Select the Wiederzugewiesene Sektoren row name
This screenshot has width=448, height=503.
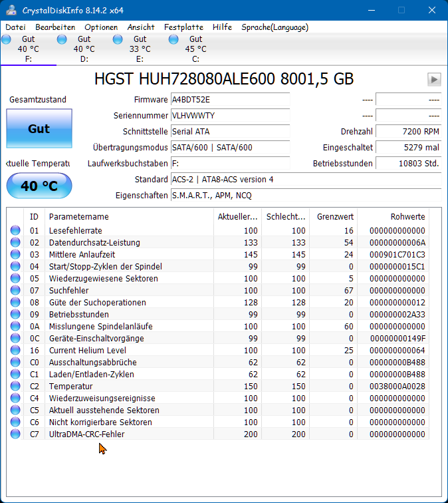[x=103, y=278]
